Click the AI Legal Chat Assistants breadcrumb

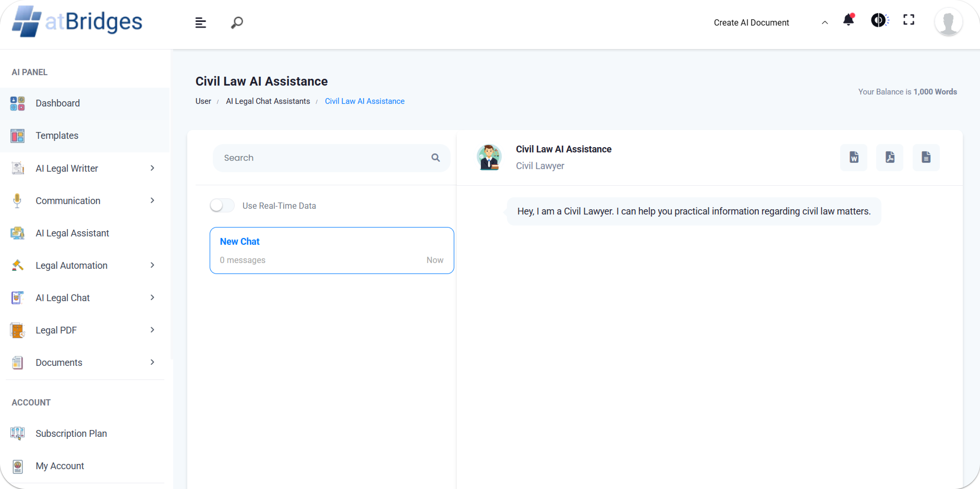pyautogui.click(x=268, y=101)
